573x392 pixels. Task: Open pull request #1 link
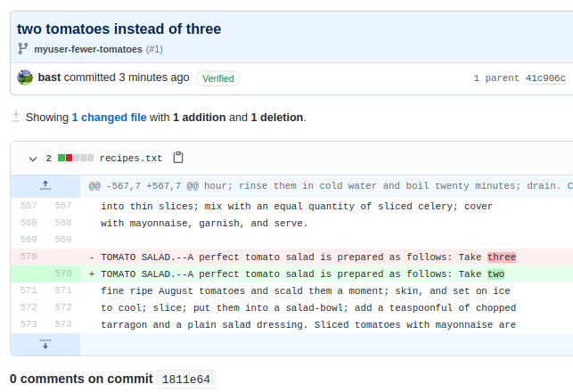[154, 49]
